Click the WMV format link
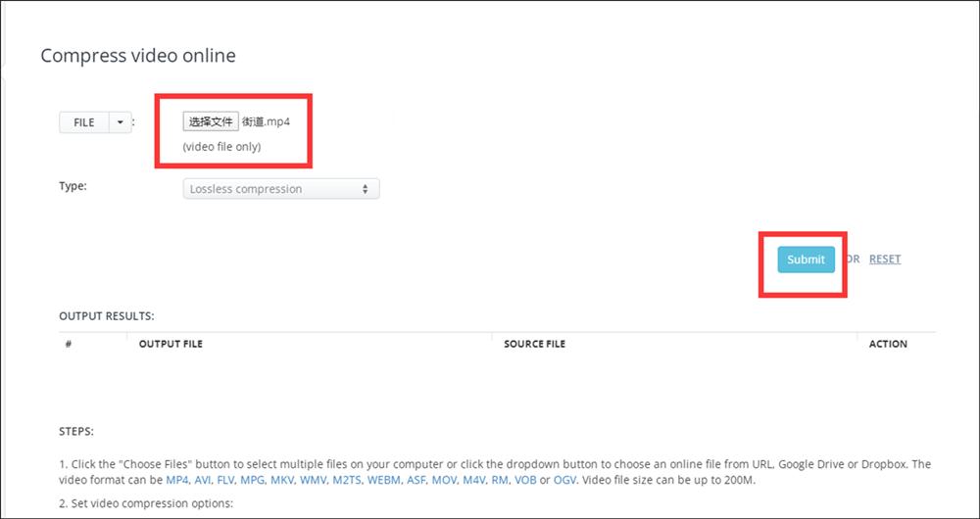Viewport: 980px width, 519px height. tap(313, 480)
